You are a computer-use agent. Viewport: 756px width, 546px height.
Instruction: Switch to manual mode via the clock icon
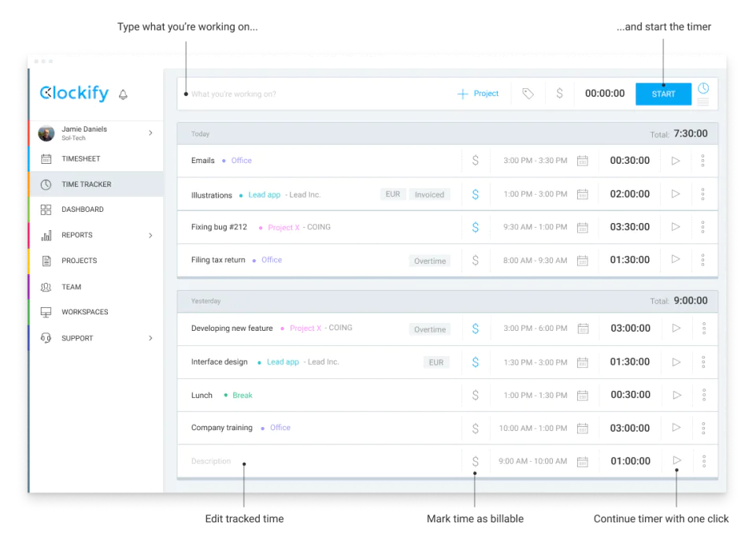tap(703, 88)
